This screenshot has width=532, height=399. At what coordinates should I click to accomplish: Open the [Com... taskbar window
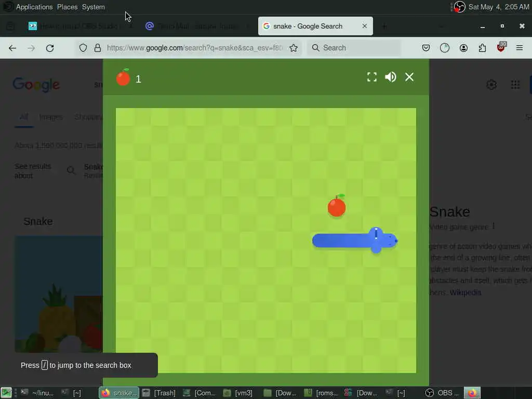coord(199,393)
